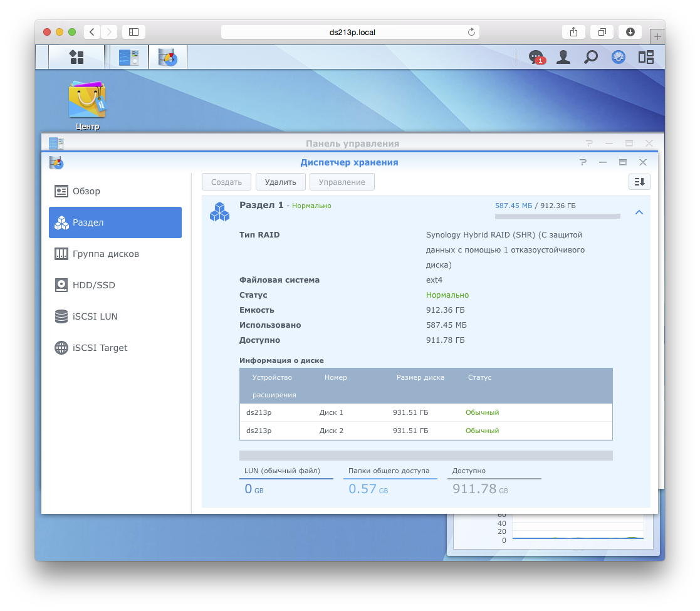Viewport: 700px width, 611px height.
Task: Open the notifications chat bubble icon
Action: pos(536,57)
